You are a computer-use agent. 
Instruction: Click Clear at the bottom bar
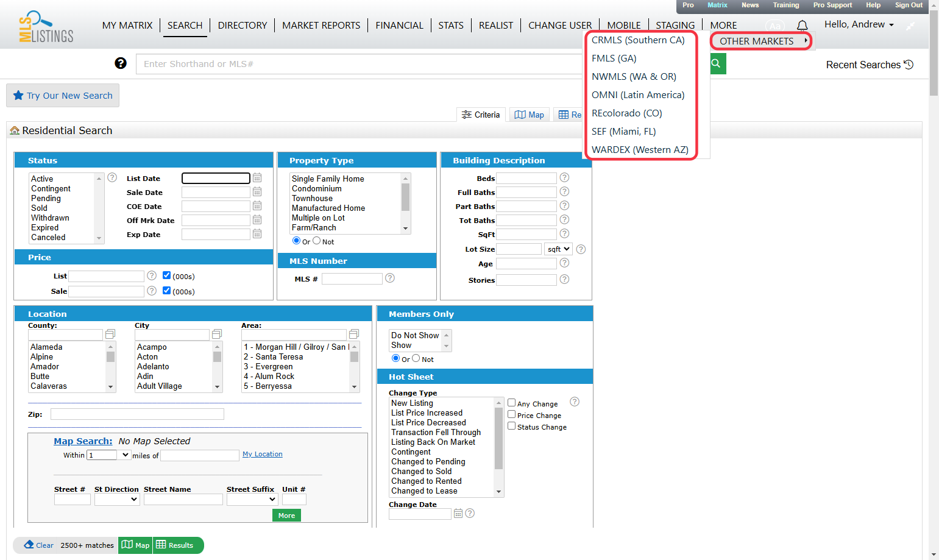pyautogui.click(x=39, y=545)
